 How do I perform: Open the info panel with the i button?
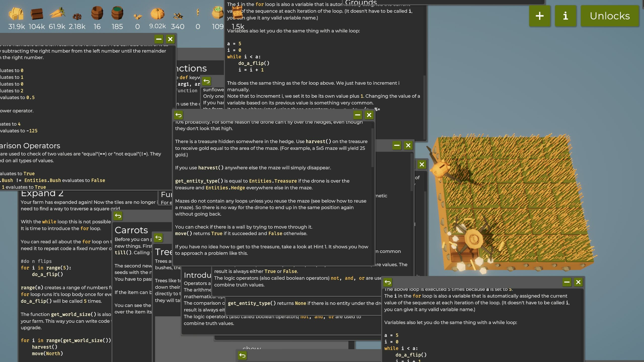tap(566, 16)
